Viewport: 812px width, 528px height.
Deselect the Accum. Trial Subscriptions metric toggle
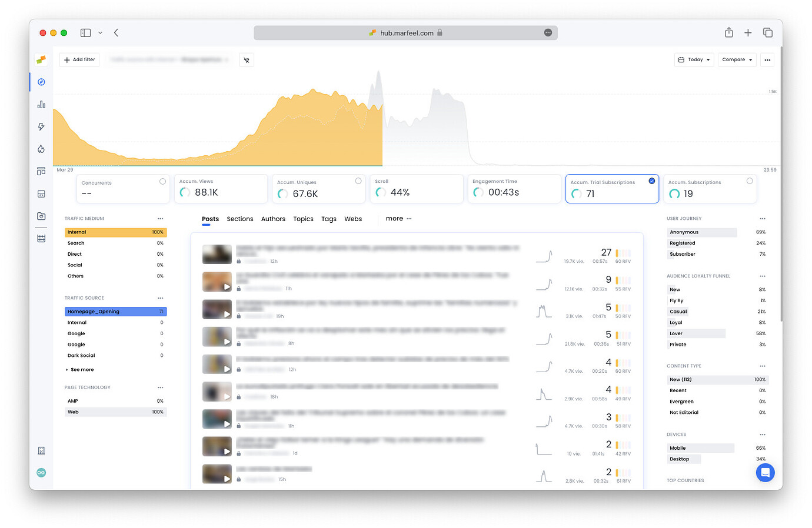pyautogui.click(x=651, y=181)
